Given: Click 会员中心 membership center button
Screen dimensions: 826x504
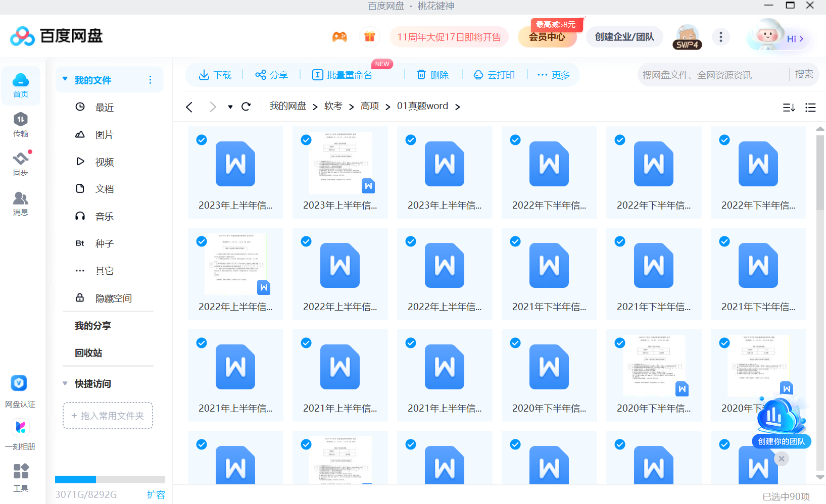Looking at the screenshot, I should coord(547,37).
